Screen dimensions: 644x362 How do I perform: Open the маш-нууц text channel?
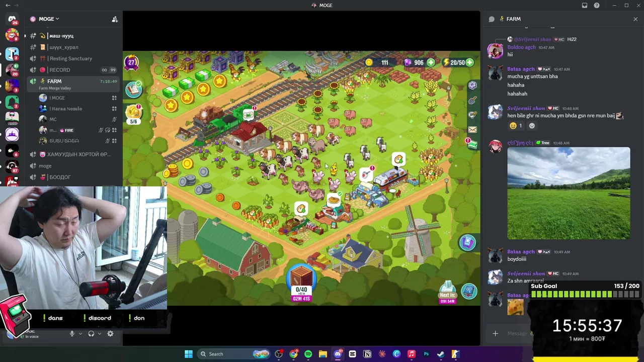point(73,36)
